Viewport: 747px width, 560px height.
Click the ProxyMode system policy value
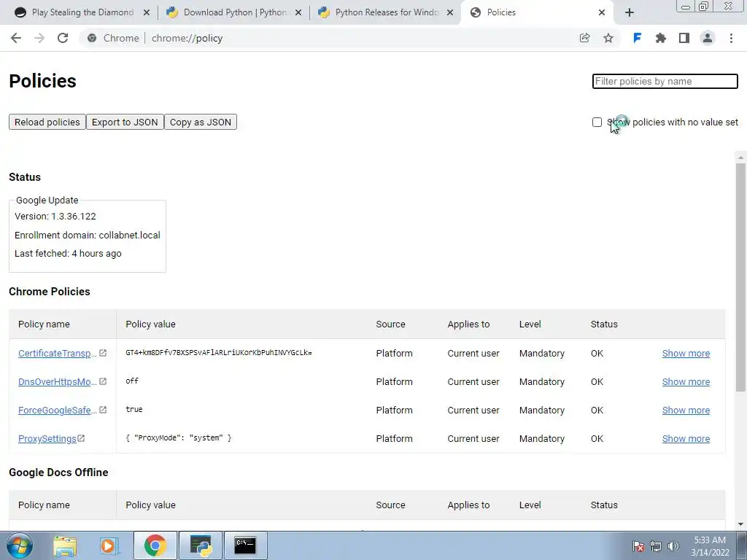(x=179, y=437)
